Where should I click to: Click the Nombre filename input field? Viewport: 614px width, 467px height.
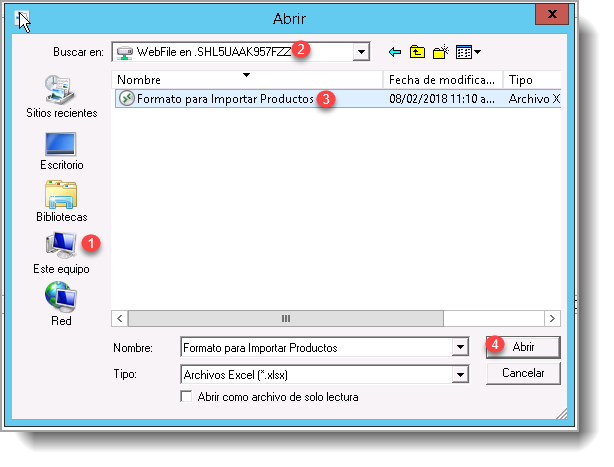coord(316,347)
